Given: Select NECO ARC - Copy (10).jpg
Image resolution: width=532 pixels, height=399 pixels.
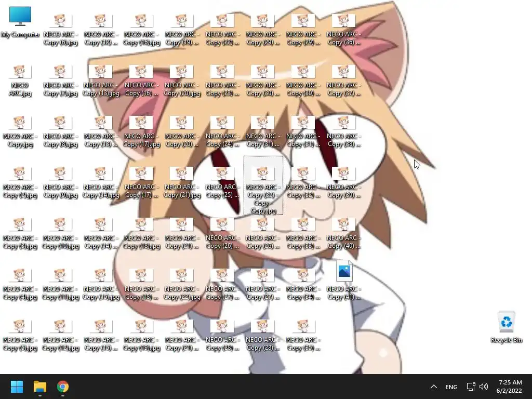Looking at the screenshot, I should click(60, 233).
